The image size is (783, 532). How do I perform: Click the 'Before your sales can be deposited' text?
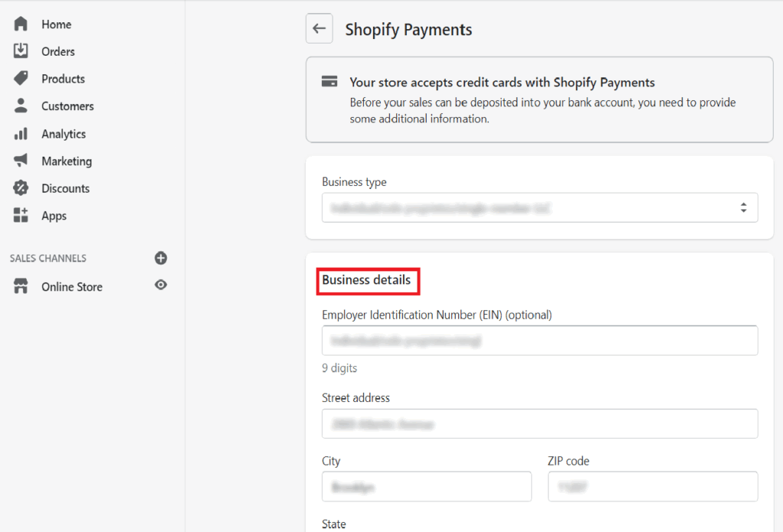543,110
